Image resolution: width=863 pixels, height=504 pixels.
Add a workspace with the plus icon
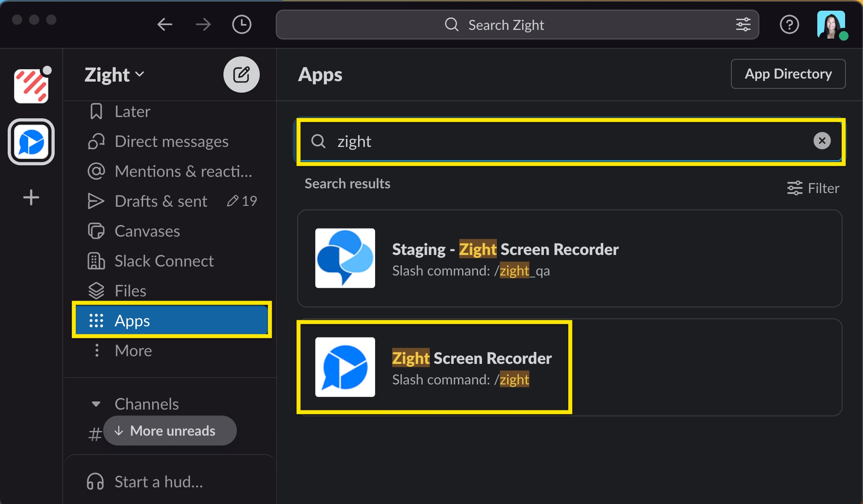coord(31,197)
